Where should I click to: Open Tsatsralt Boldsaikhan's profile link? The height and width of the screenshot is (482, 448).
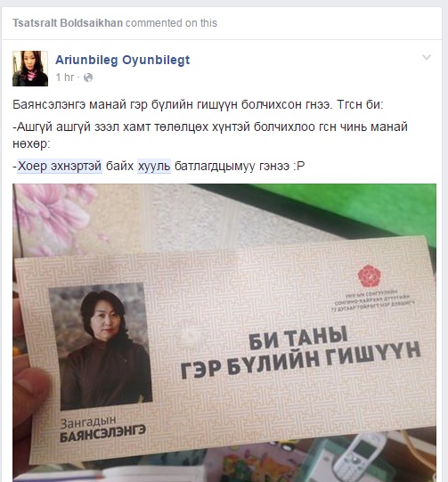(68, 23)
